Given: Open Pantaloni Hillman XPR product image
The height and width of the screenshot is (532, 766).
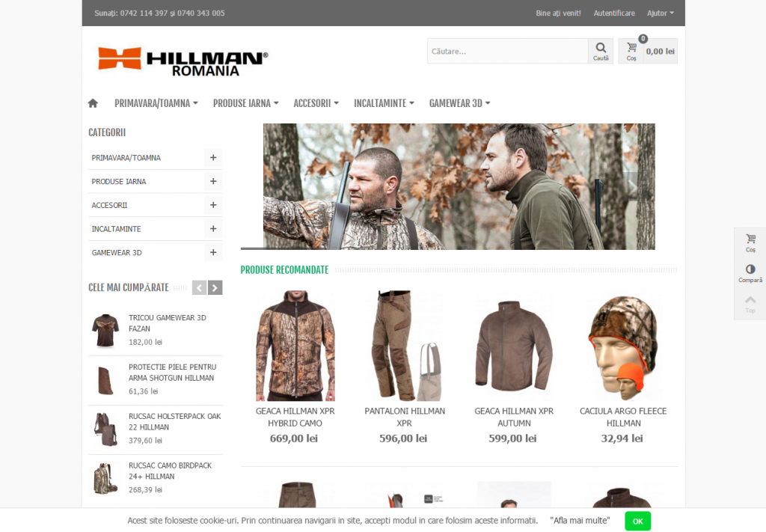Looking at the screenshot, I should (x=405, y=346).
